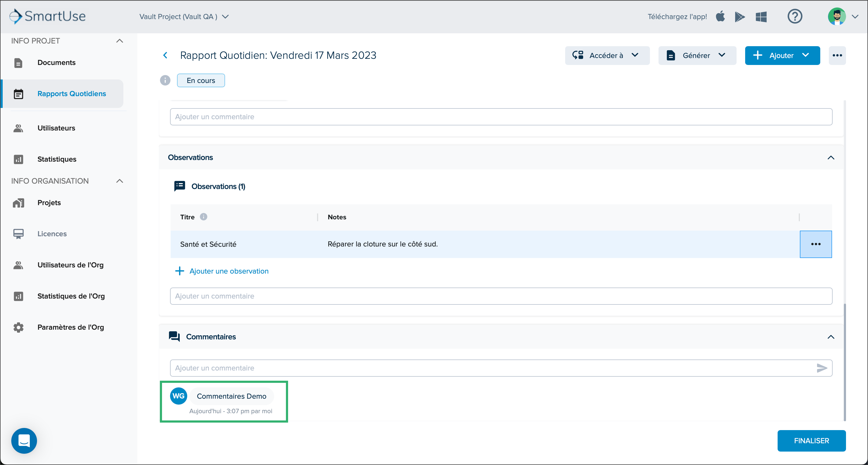Click the Windows app download icon
The image size is (868, 465).
tap(761, 17)
